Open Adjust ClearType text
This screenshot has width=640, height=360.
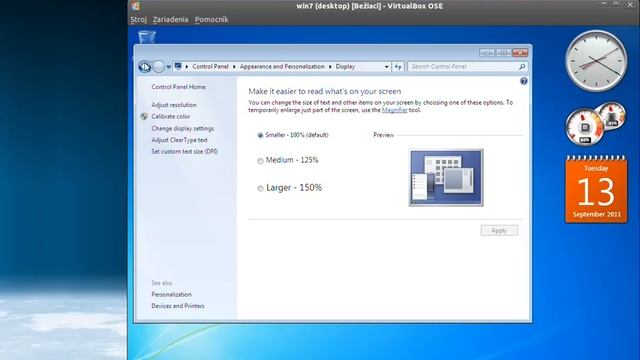tap(179, 140)
